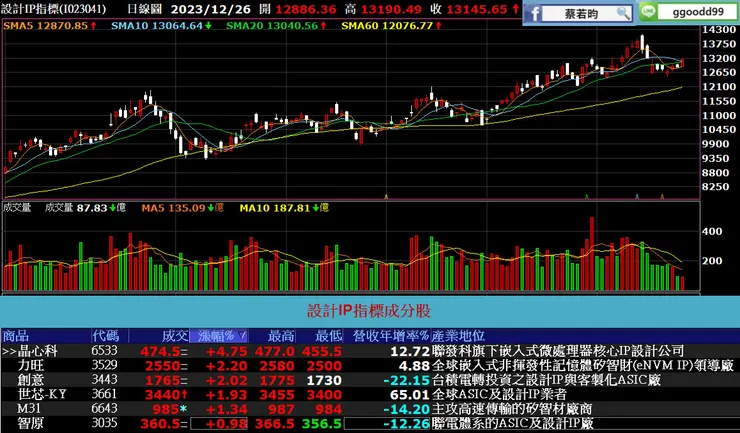Select the 創意 stock row
The width and height of the screenshot is (740, 433).
tap(370, 380)
